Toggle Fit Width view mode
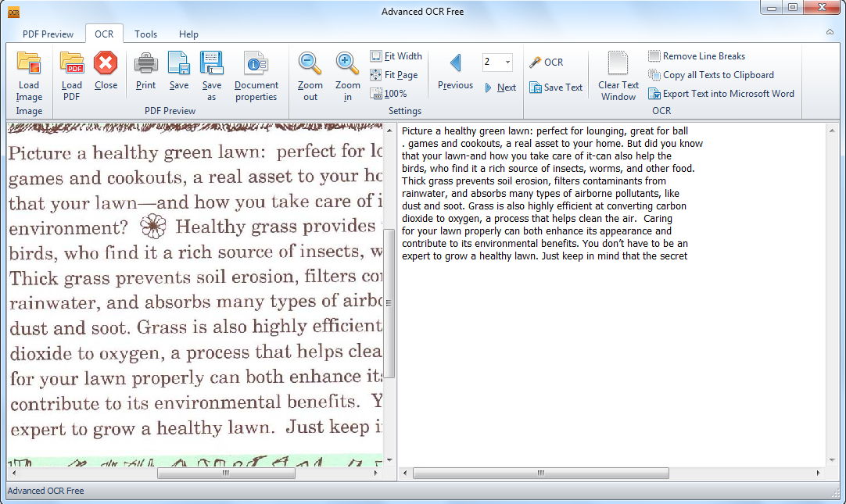Viewport: 846px width, 504px height. pos(396,55)
